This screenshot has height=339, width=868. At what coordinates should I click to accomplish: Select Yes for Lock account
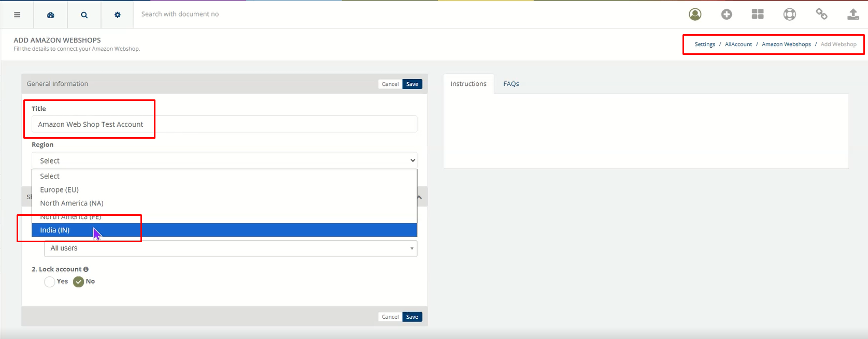coord(50,282)
